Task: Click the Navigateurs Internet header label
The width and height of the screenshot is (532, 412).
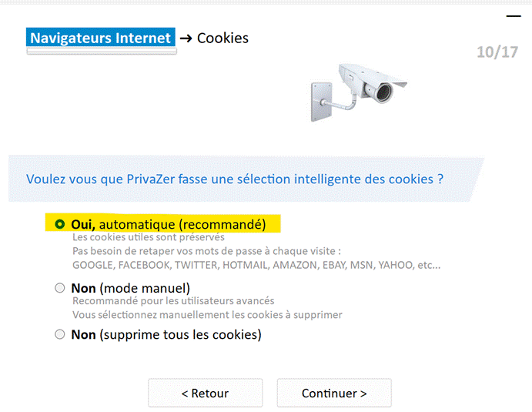Action: (x=101, y=38)
